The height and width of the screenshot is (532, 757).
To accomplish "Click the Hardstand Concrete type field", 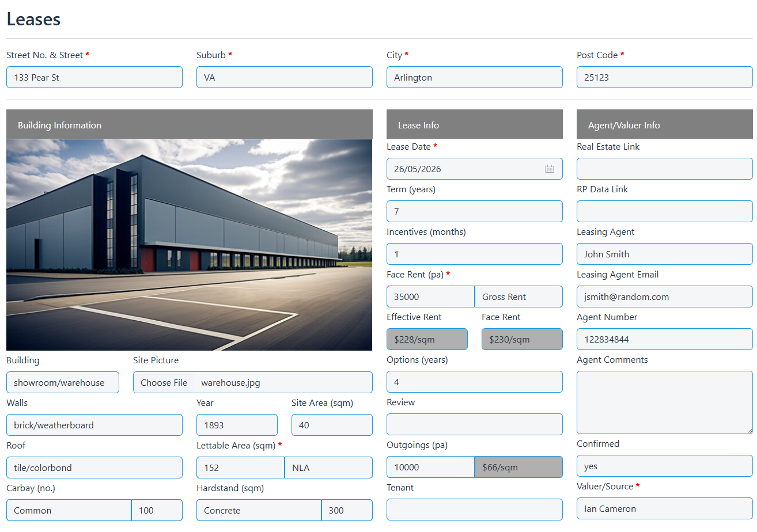I will point(259,510).
